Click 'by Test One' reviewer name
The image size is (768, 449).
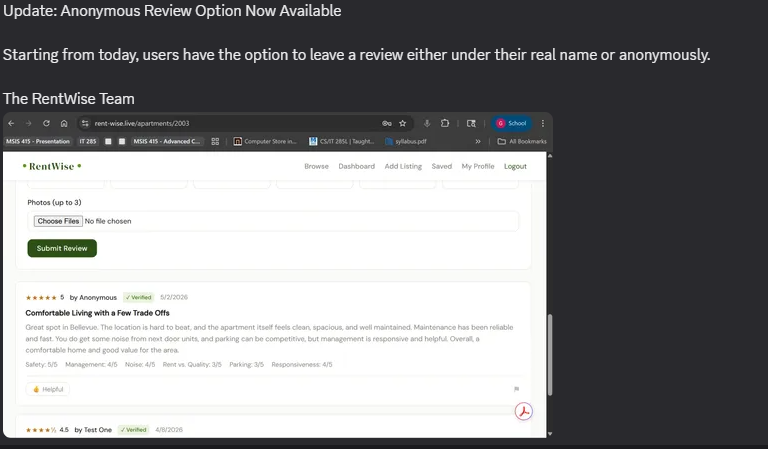point(93,430)
